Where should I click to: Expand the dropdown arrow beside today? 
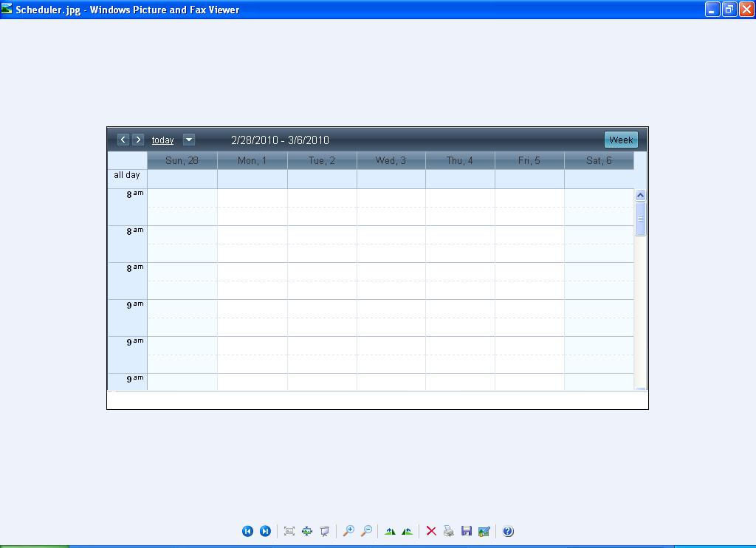[x=189, y=140]
